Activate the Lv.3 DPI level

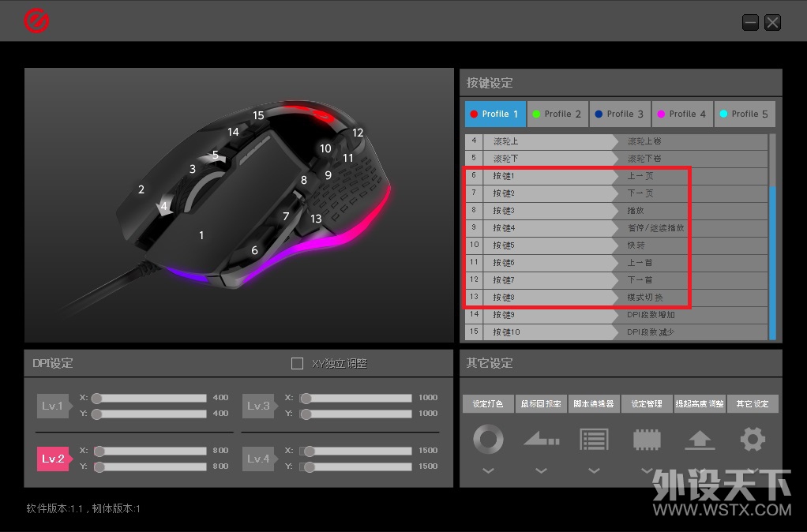click(258, 406)
